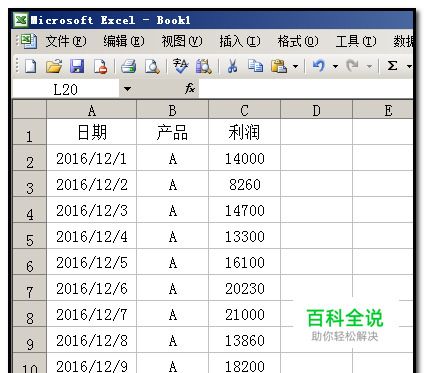This screenshot has width=424, height=373.
Task: Expand the Undo history dropdown arrow
Action: tap(335, 66)
